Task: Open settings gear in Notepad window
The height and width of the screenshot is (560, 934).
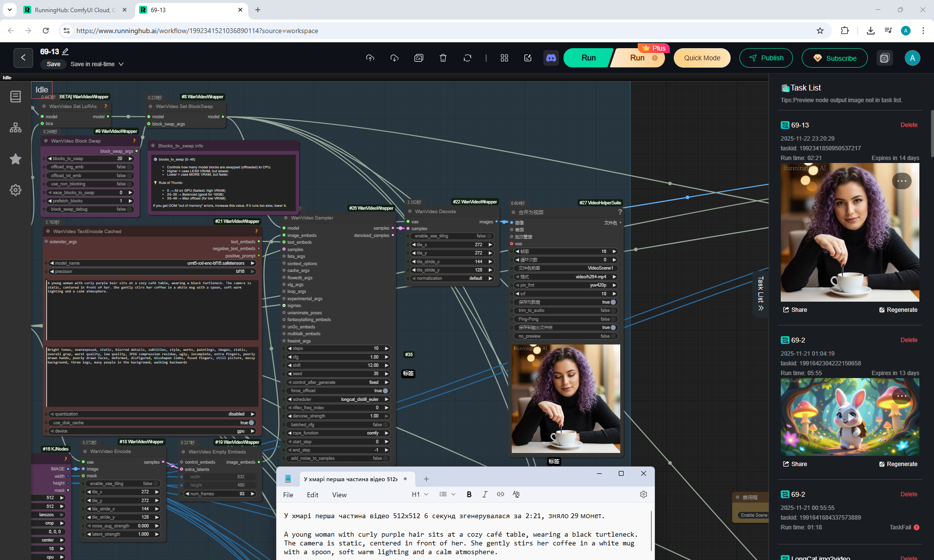Action: (643, 494)
